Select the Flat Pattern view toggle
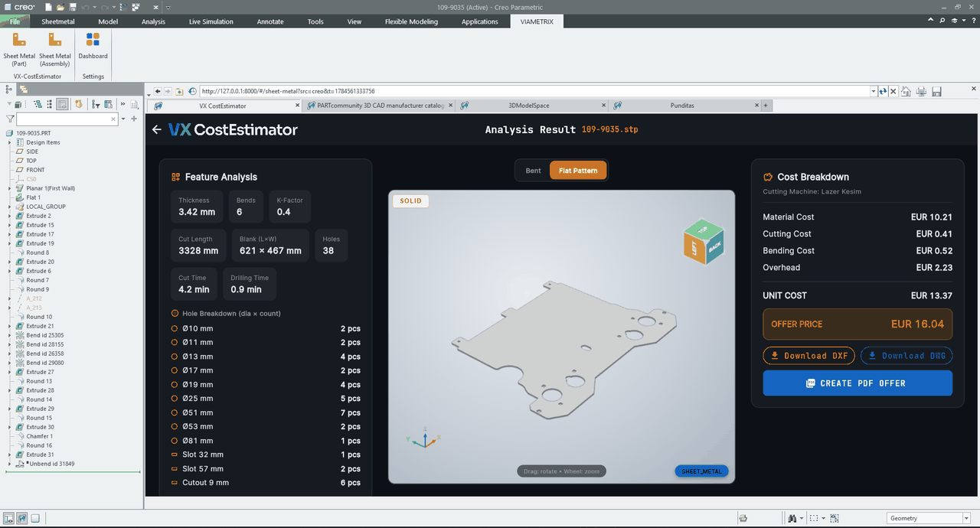Image resolution: width=980 pixels, height=528 pixels. point(578,171)
